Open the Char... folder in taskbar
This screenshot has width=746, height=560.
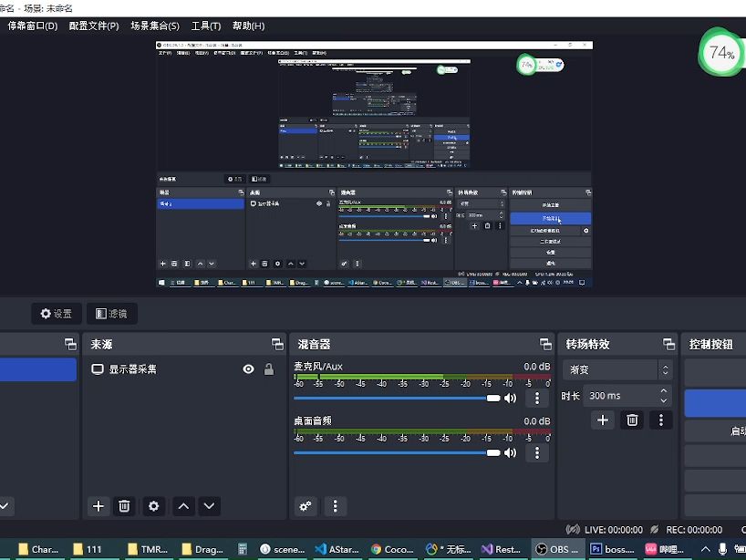click(38, 549)
